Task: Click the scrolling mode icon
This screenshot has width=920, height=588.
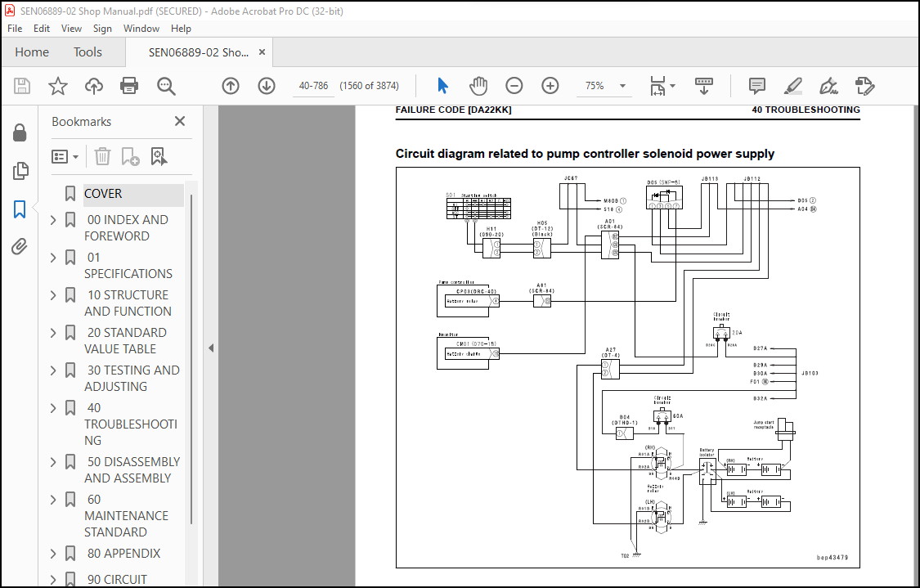Action: point(703,86)
